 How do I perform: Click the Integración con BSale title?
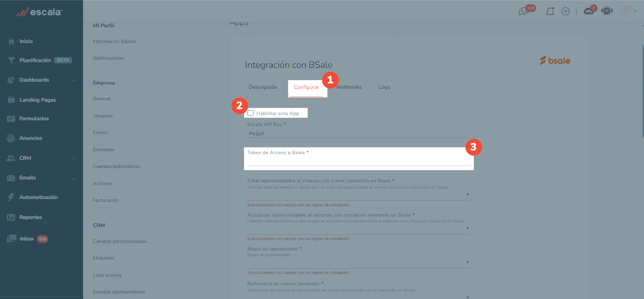289,65
